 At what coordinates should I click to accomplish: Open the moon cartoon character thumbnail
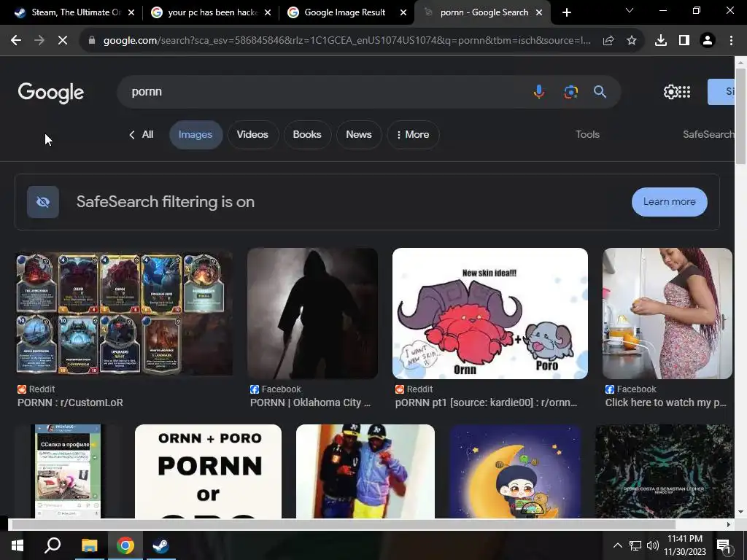click(x=515, y=471)
